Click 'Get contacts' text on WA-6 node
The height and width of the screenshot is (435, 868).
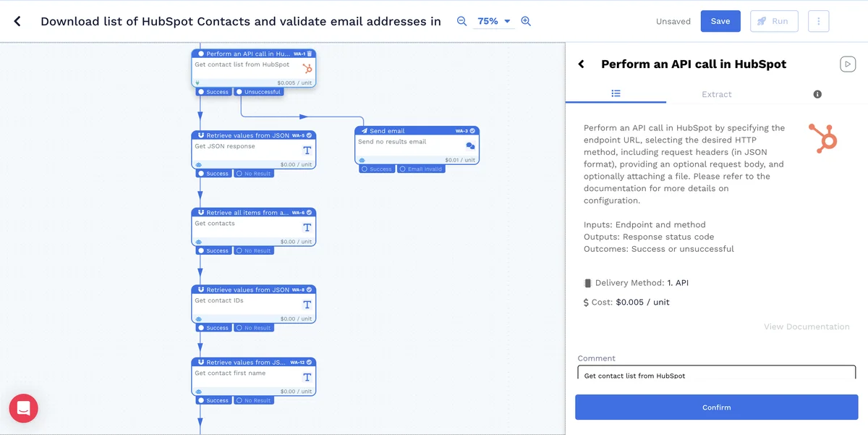[x=215, y=224]
